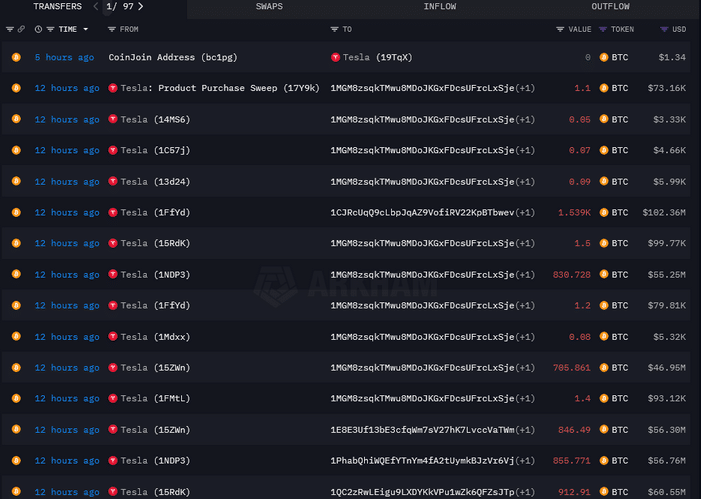
Task: Open the FROM column filter
Action: pos(112,29)
